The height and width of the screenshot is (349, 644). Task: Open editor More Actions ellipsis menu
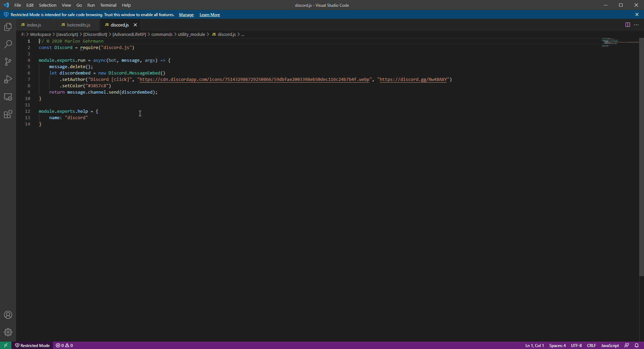pos(636,25)
